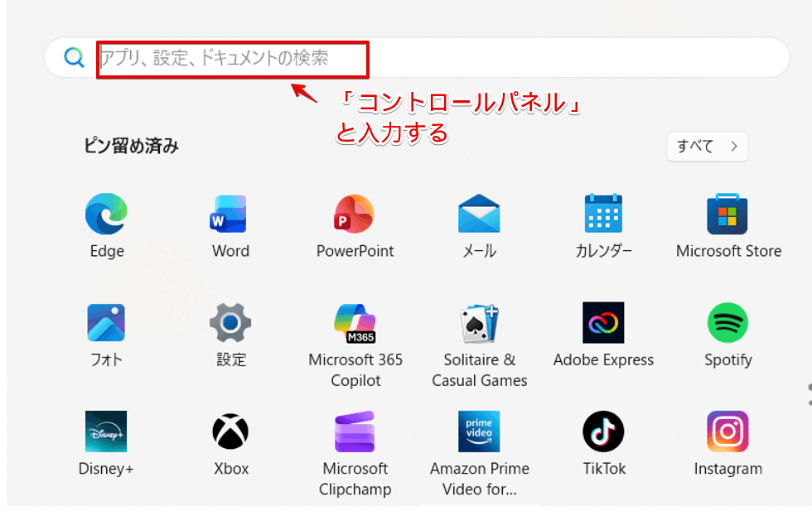Launch the Xbox app

point(230,432)
